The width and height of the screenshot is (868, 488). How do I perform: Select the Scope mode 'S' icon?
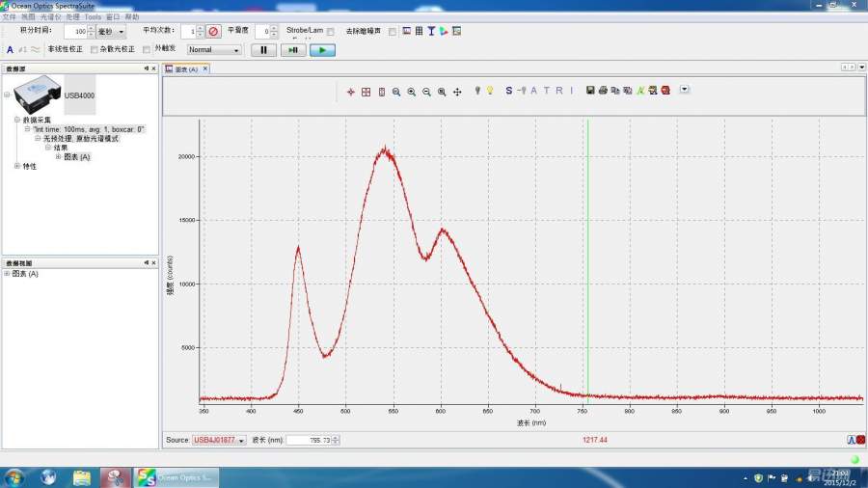(508, 91)
